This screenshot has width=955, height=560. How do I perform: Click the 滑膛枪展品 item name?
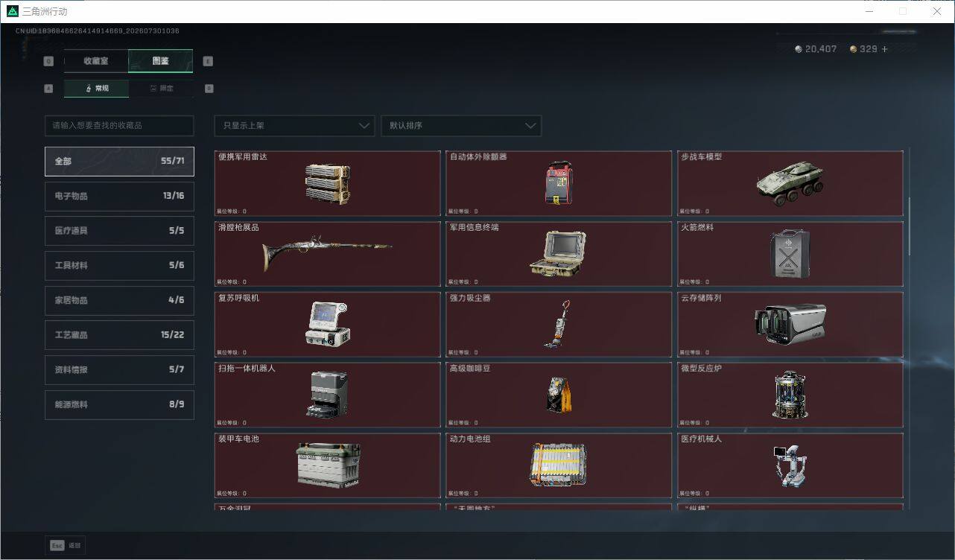coord(238,228)
